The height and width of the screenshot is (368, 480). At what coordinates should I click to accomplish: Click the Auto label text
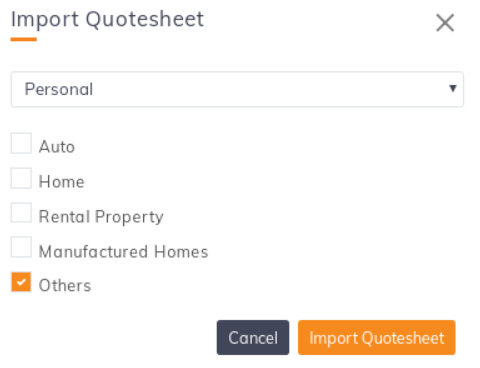pyautogui.click(x=57, y=147)
